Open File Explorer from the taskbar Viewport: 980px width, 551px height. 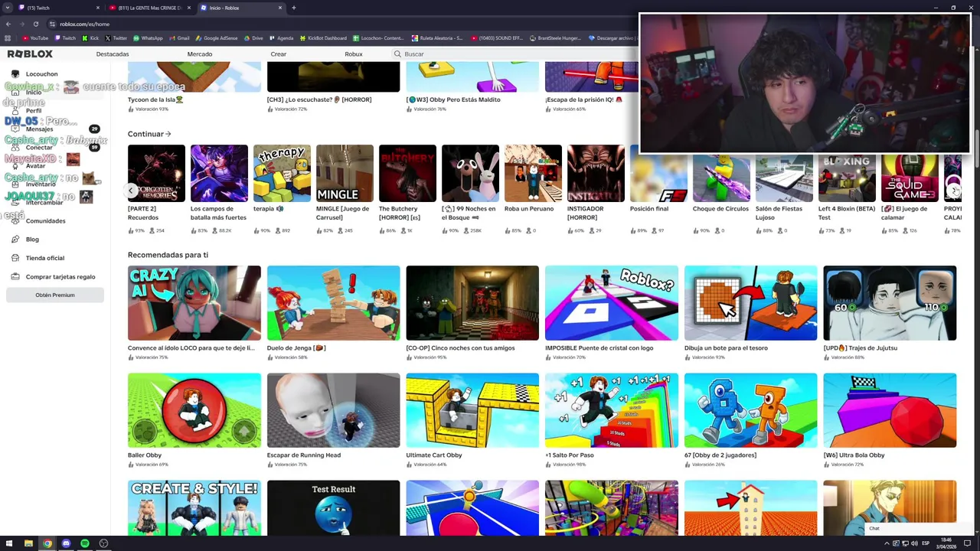click(x=28, y=543)
